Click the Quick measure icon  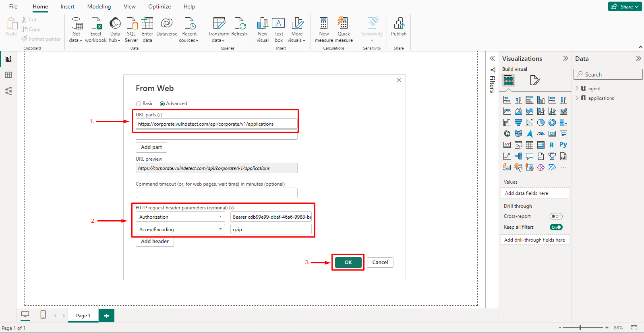coord(344,24)
